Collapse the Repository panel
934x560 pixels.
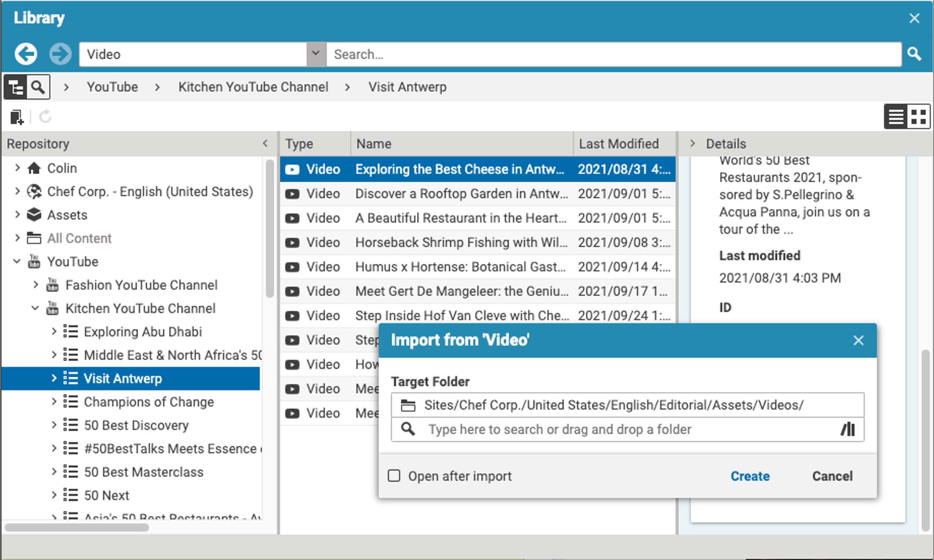pos(265,143)
